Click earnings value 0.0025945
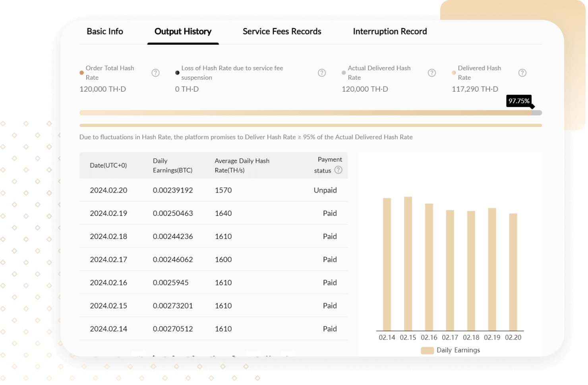588x385 pixels. click(171, 282)
